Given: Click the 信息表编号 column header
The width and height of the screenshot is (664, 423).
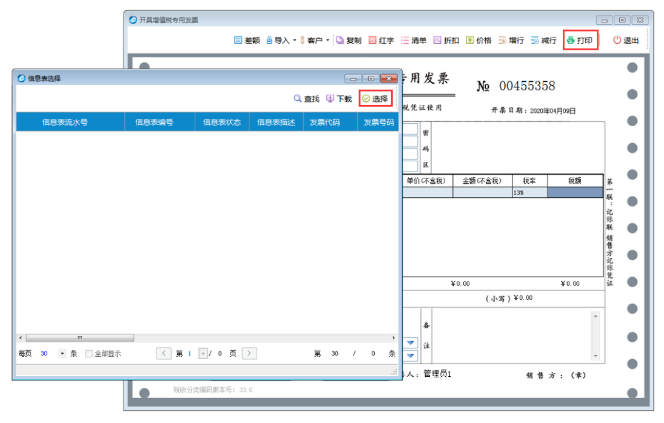Looking at the screenshot, I should pos(153,123).
